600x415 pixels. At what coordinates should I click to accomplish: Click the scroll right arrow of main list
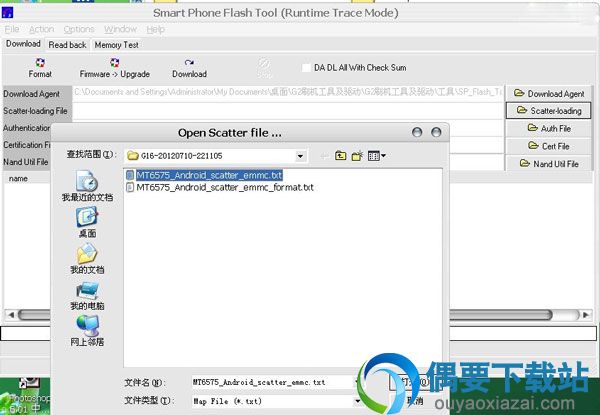[586, 315]
